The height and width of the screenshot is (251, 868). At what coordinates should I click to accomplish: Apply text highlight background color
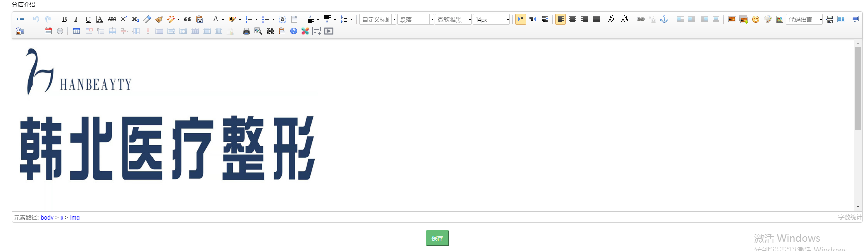coord(232,19)
